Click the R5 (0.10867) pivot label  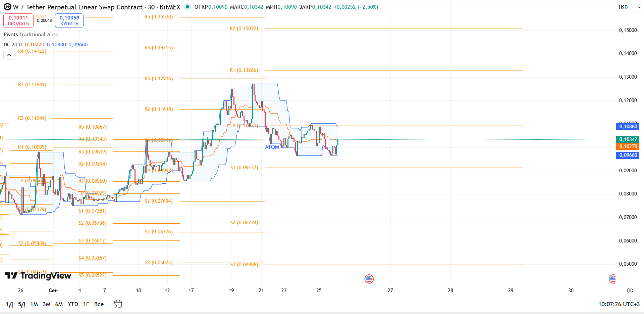93,127
